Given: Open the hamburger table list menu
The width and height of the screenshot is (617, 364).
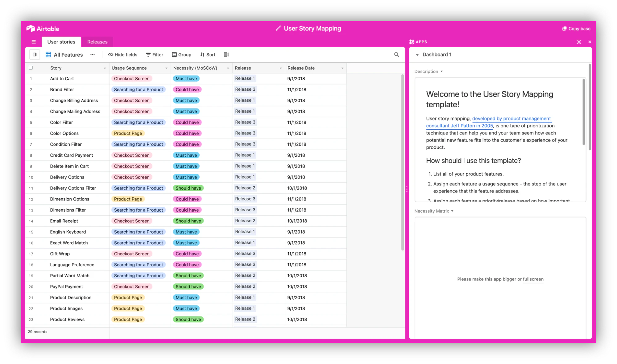Looking at the screenshot, I should [x=34, y=42].
